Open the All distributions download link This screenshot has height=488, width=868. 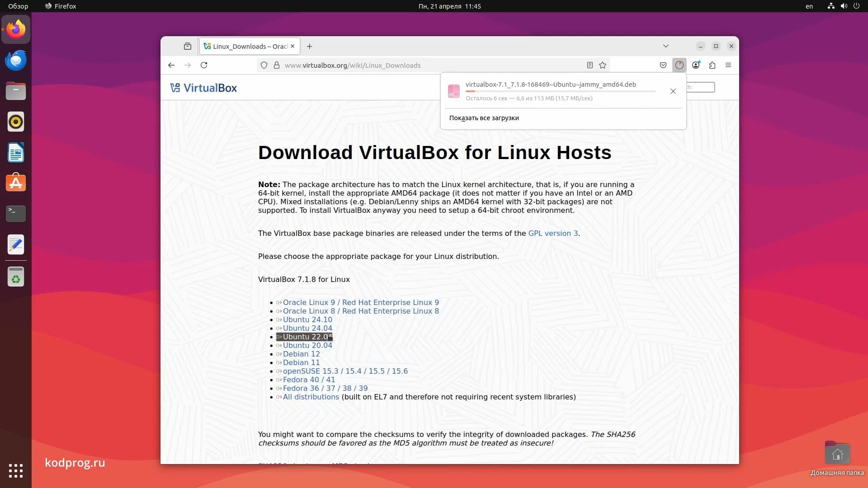click(311, 397)
